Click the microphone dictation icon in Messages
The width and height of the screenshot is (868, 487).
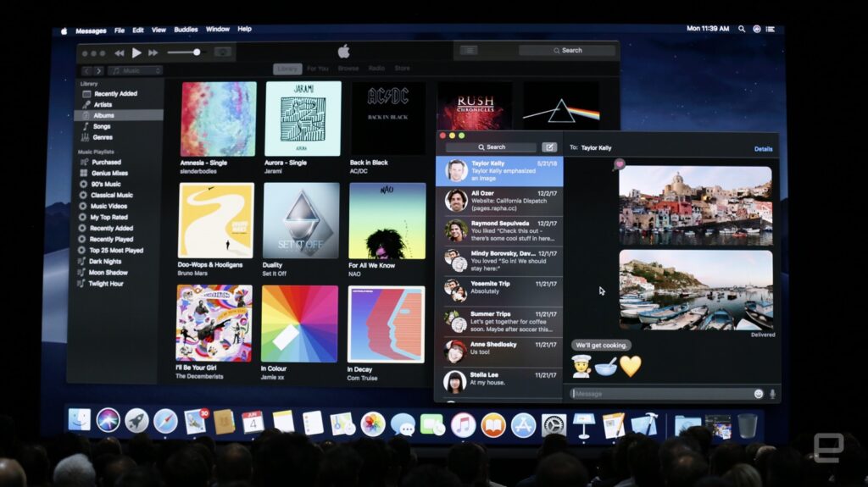(773, 394)
